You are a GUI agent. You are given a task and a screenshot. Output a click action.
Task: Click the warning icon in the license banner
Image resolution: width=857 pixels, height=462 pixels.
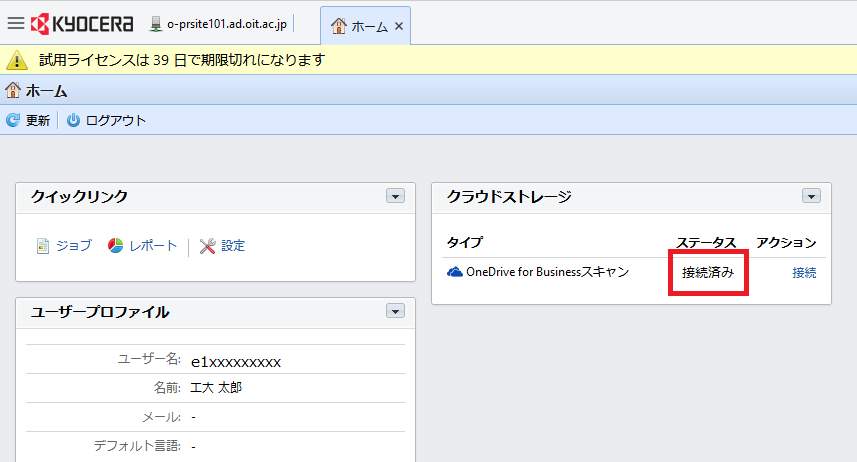point(17,60)
